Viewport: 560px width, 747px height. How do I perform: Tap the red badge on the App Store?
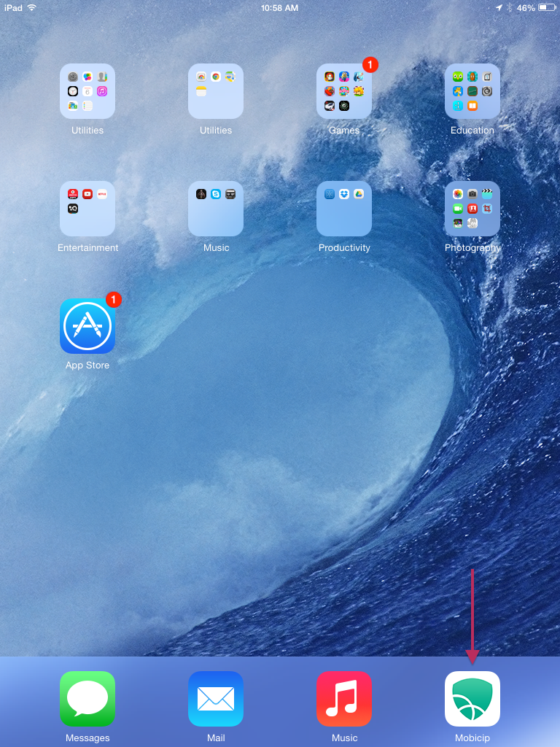tap(113, 300)
